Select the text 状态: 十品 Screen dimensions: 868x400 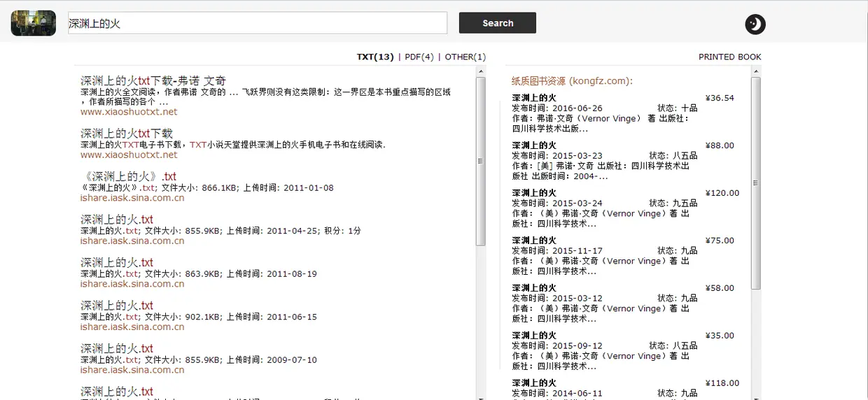tap(678, 108)
